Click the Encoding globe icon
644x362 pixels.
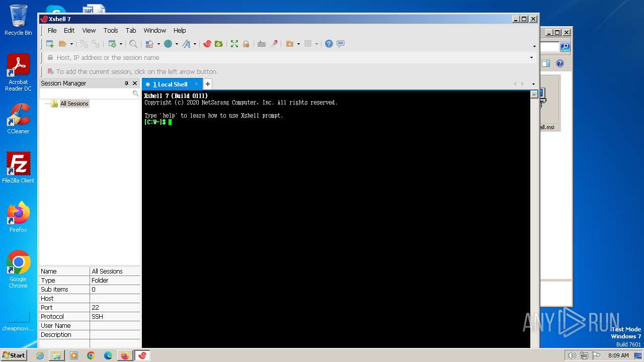[168, 44]
